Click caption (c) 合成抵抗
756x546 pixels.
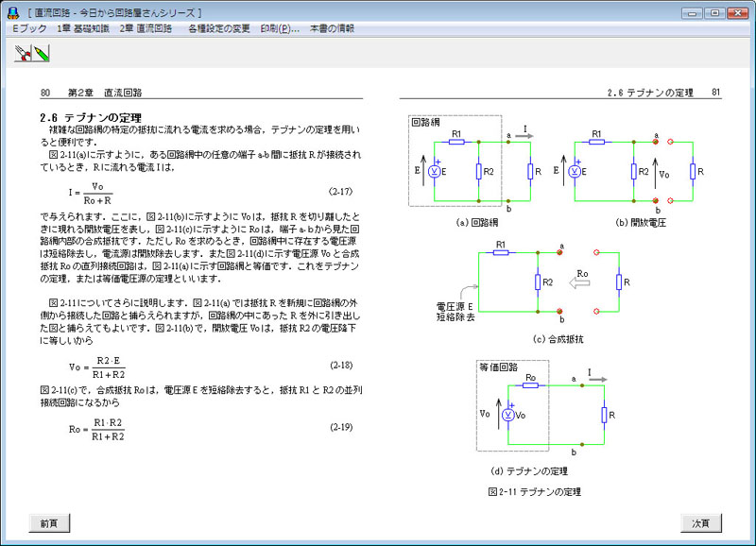pos(558,339)
